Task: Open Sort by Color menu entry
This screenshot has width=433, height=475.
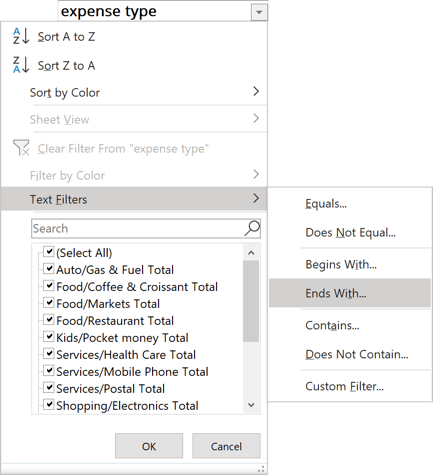Action: point(134,92)
